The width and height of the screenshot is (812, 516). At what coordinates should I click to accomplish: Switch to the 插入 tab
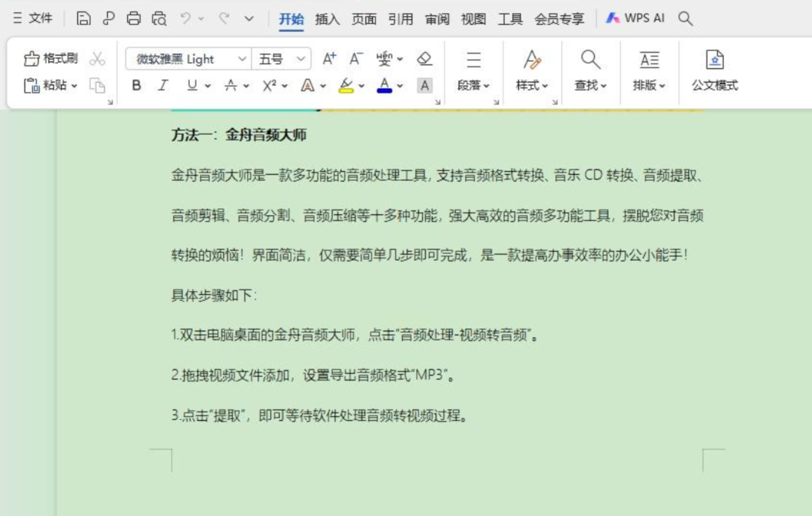click(x=328, y=19)
